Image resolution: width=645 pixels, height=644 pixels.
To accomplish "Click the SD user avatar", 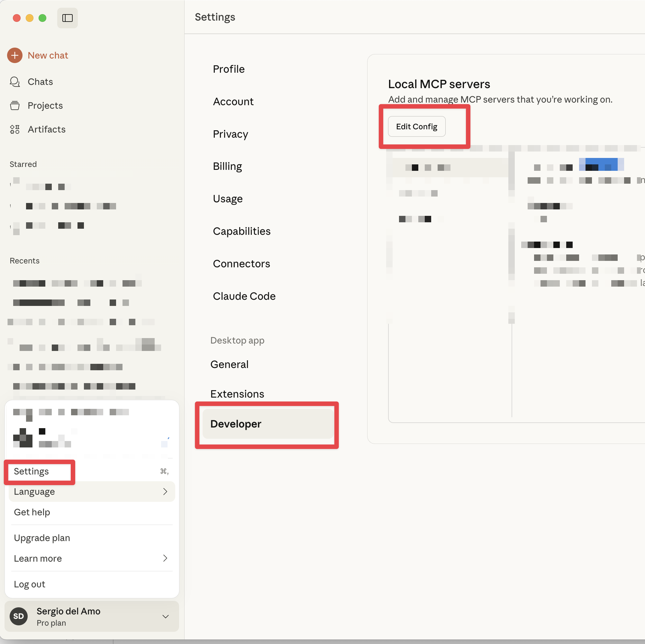I will click(19, 616).
